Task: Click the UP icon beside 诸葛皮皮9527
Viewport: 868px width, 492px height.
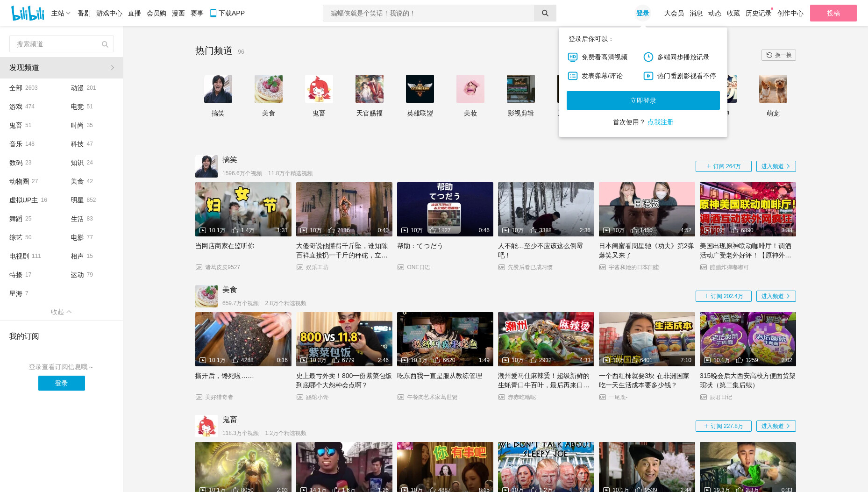Action: click(x=199, y=267)
